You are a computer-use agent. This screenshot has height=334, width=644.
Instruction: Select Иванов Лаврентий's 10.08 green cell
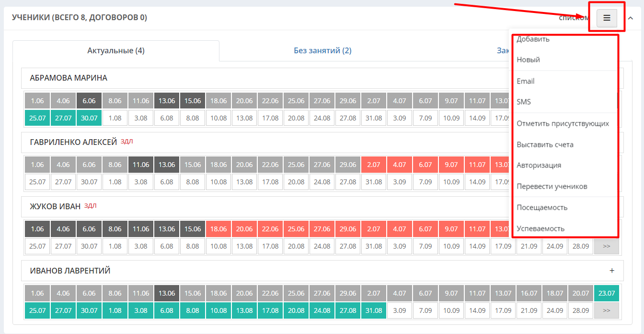click(218, 310)
